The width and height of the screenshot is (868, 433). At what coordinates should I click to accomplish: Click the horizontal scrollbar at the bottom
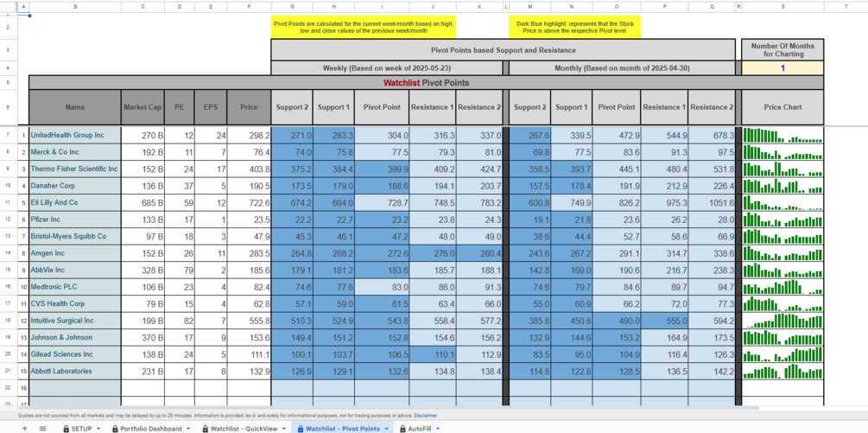[x=388, y=408]
